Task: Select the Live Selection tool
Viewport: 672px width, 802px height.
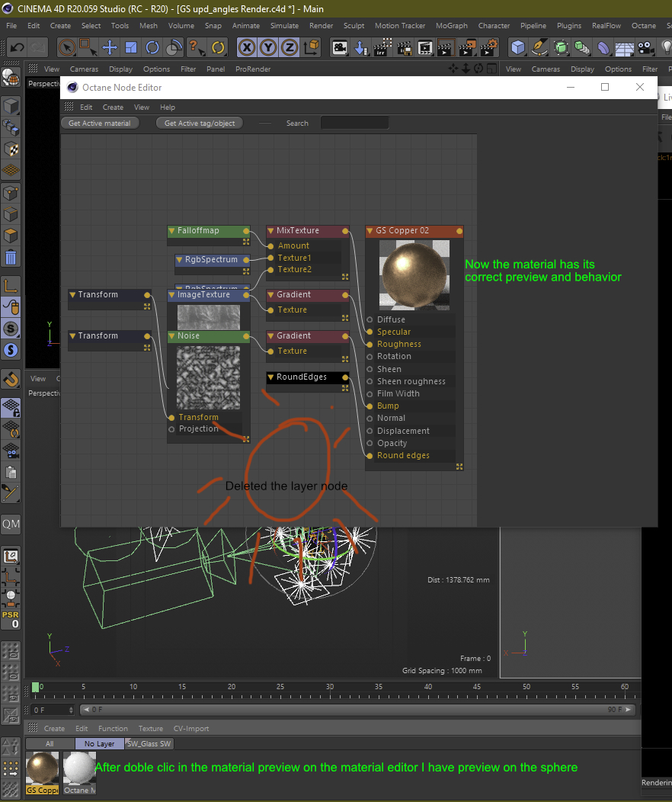Action: pos(67,47)
